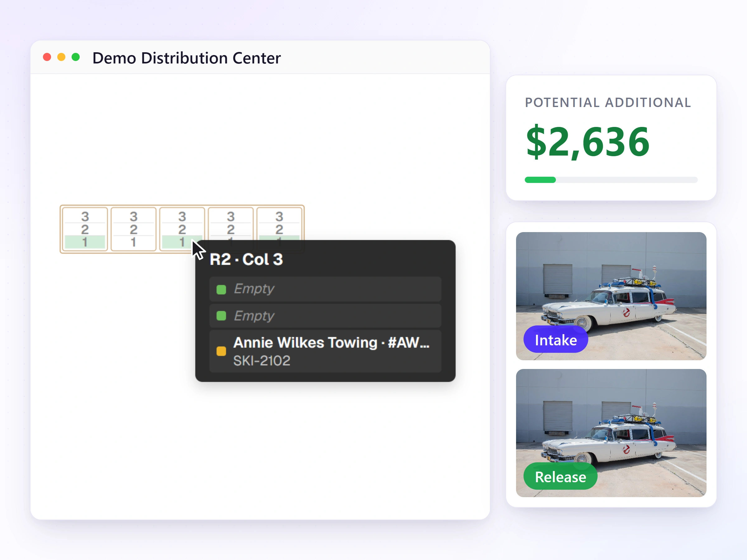Open the Release vehicle photo
The height and width of the screenshot is (560, 747).
click(x=611, y=433)
